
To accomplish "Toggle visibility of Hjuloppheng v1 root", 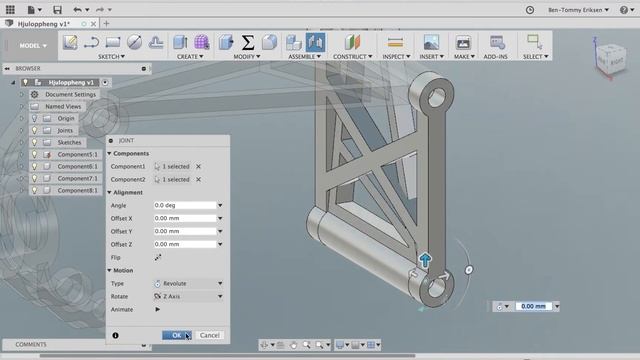I will 25,82.
